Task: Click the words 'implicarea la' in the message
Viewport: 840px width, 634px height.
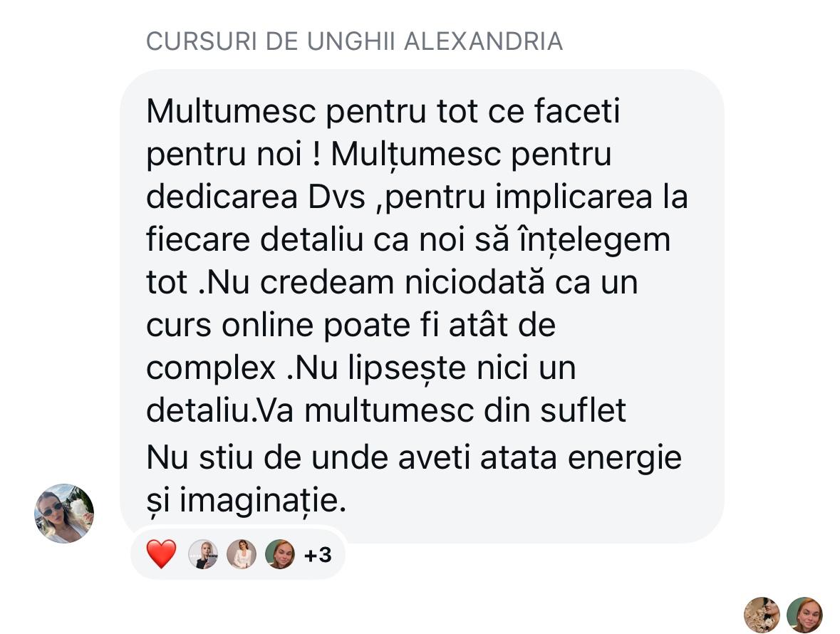Action: (x=591, y=197)
